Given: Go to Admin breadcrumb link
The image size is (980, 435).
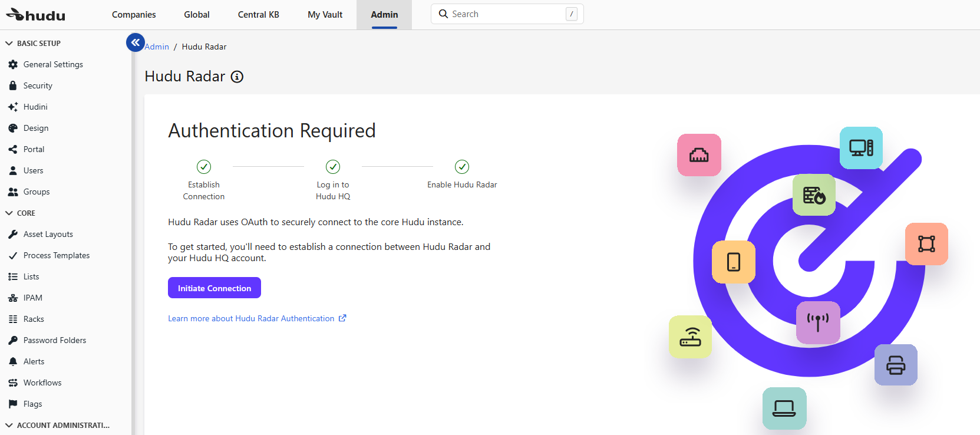Looking at the screenshot, I should 157,47.
